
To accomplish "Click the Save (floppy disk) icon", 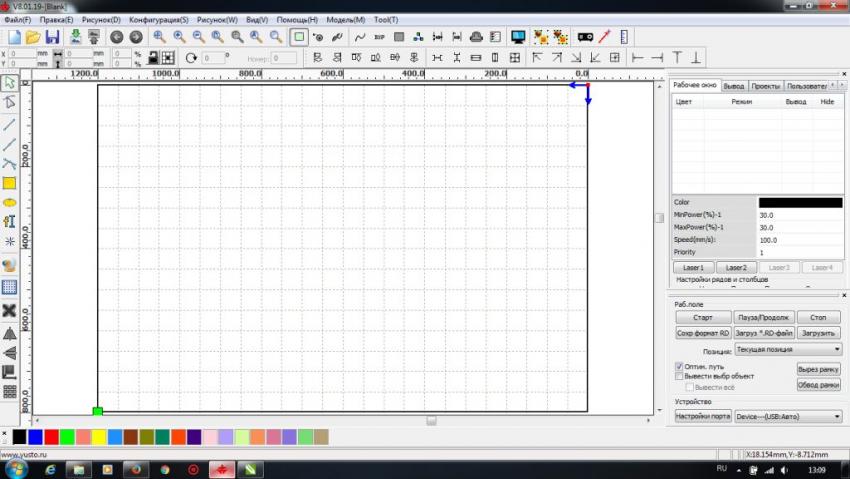I will click(52, 37).
